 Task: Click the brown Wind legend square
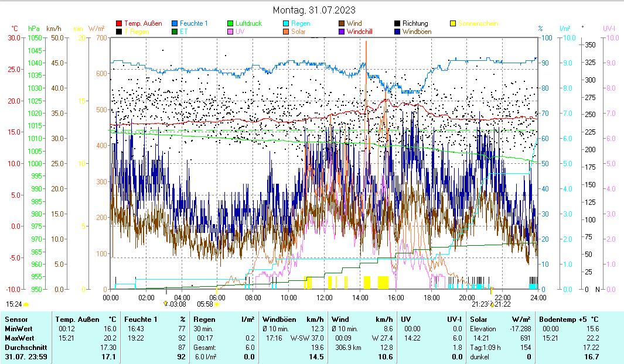coord(342,23)
